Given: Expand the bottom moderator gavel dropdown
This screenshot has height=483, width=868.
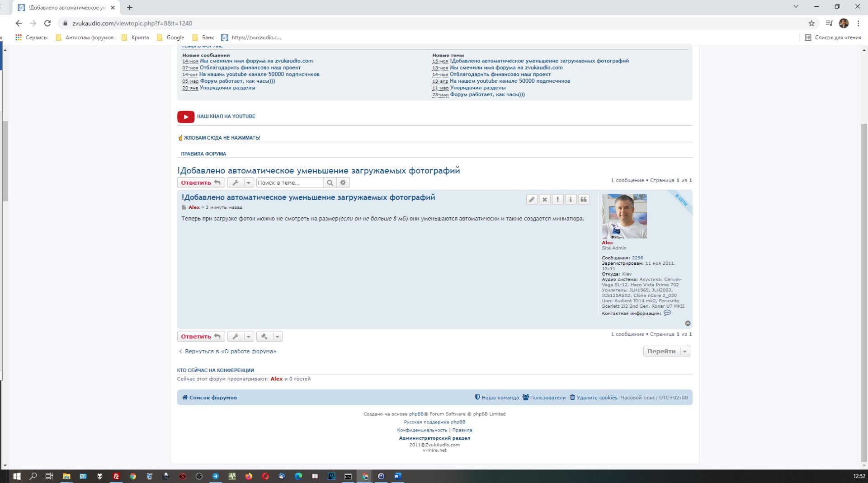Looking at the screenshot, I should 269,337.
